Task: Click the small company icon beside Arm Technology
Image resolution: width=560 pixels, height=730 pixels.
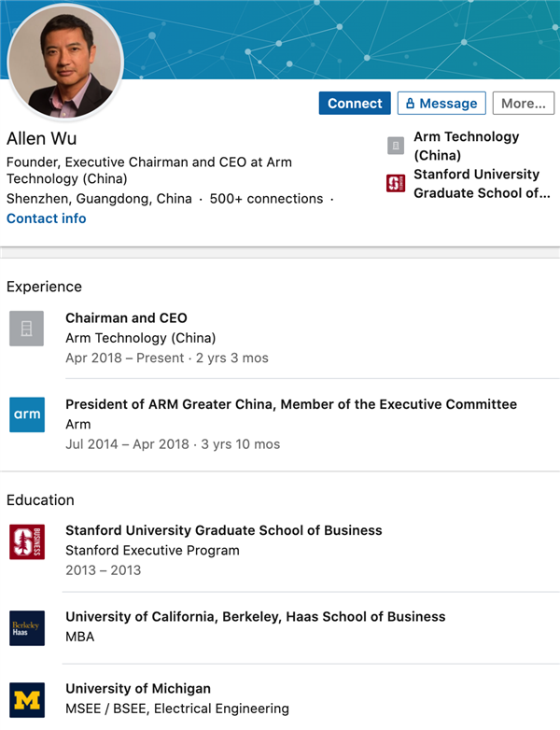Action: (396, 146)
